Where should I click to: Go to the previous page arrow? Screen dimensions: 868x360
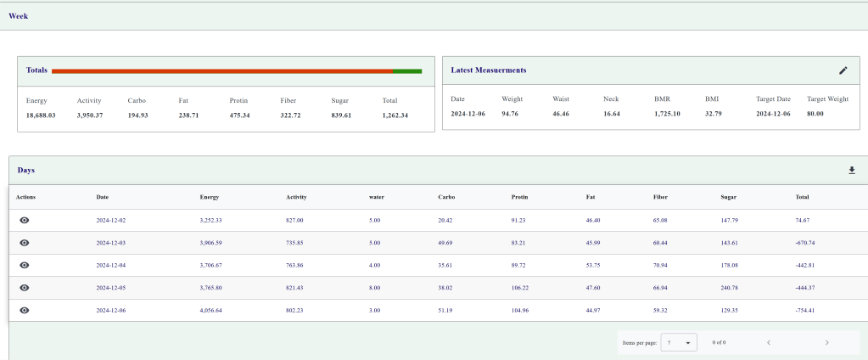coord(768,342)
